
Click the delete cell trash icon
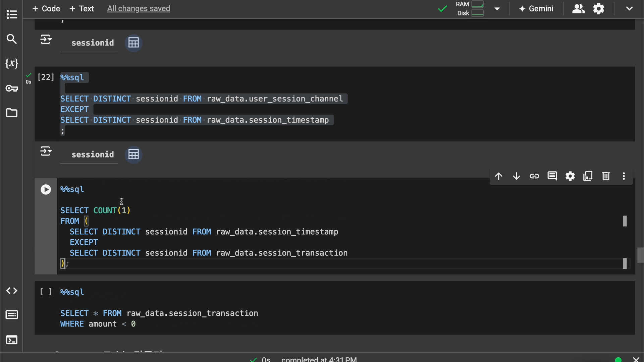click(x=605, y=177)
